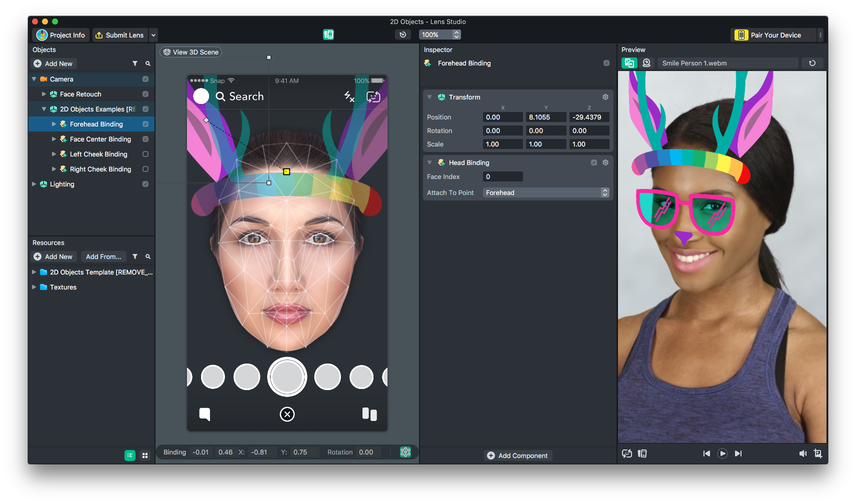Screen dimensions: 856x504
Task: Click the Add Component button
Action: click(x=518, y=455)
